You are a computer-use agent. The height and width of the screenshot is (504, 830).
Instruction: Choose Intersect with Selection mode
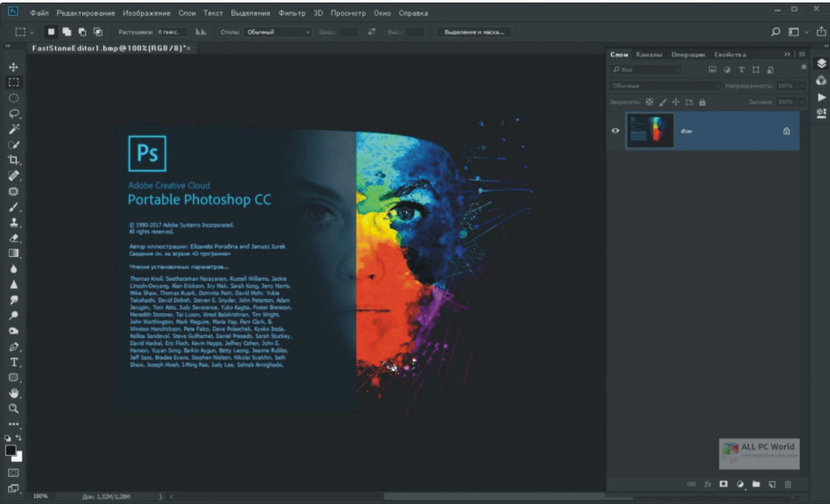coord(98,31)
